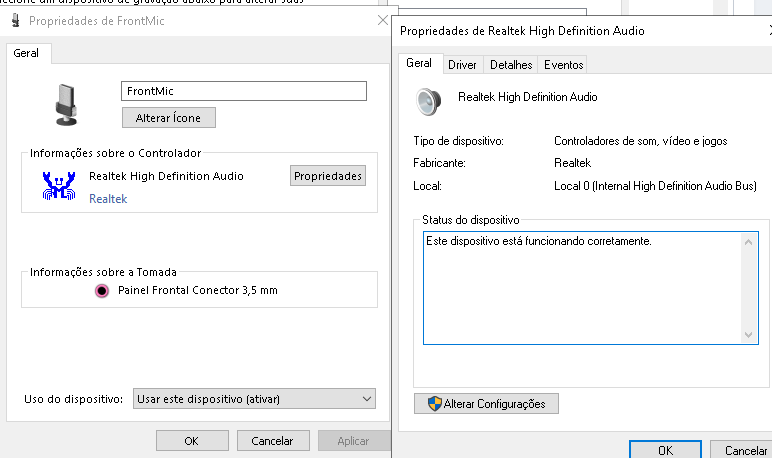The width and height of the screenshot is (772, 458).
Task: Click the Realtek crab logo icon
Action: [x=59, y=186]
